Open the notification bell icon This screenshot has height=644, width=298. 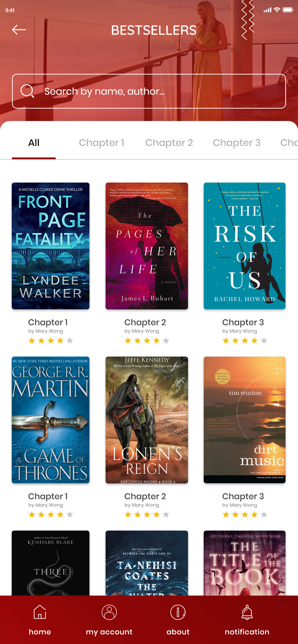[x=247, y=612]
